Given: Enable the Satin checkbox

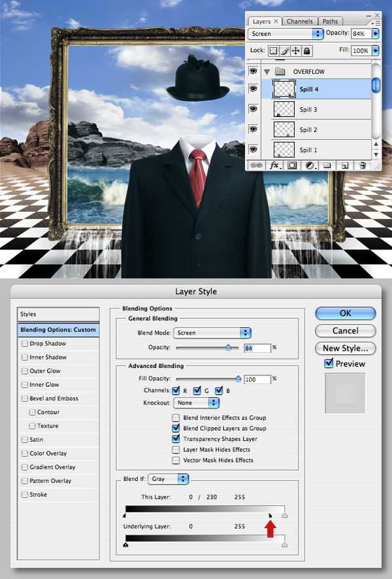Looking at the screenshot, I should [x=25, y=439].
